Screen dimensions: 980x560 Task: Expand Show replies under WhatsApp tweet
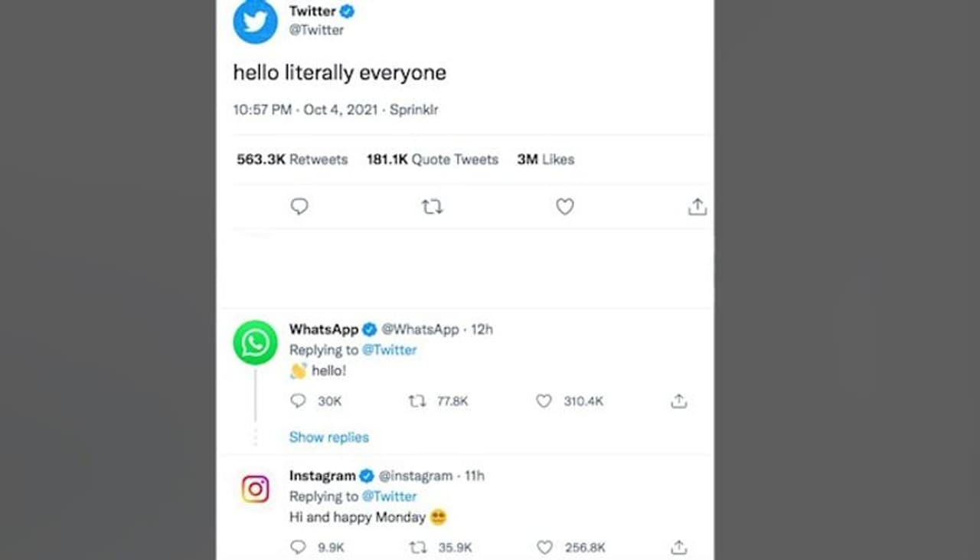click(328, 437)
